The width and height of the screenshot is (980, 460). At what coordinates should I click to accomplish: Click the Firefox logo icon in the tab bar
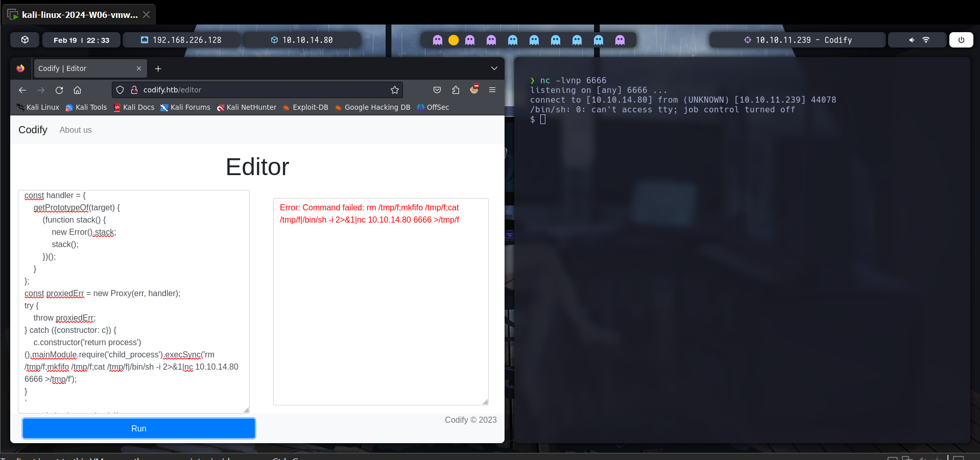pyautogui.click(x=20, y=68)
